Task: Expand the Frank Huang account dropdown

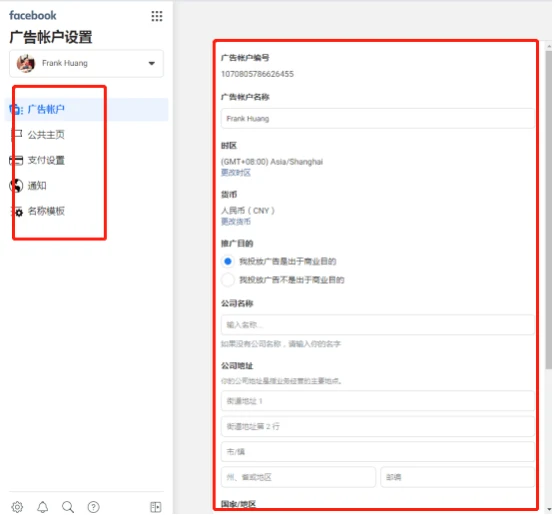Action: tap(152, 64)
